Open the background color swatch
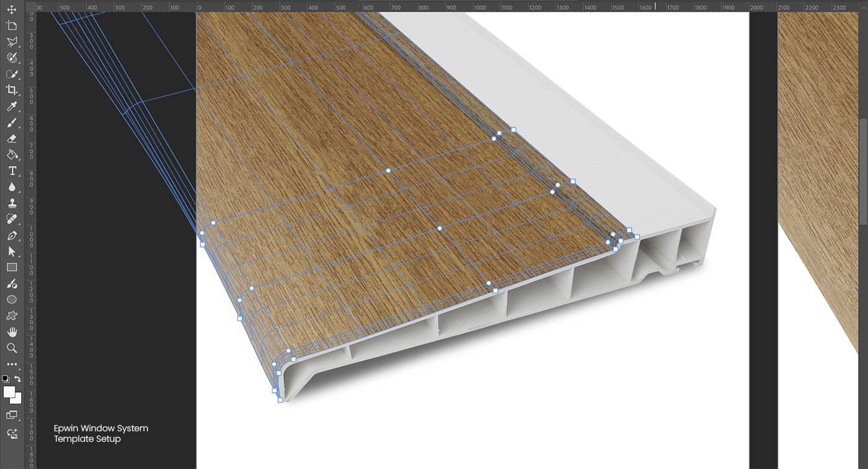 coord(17,400)
